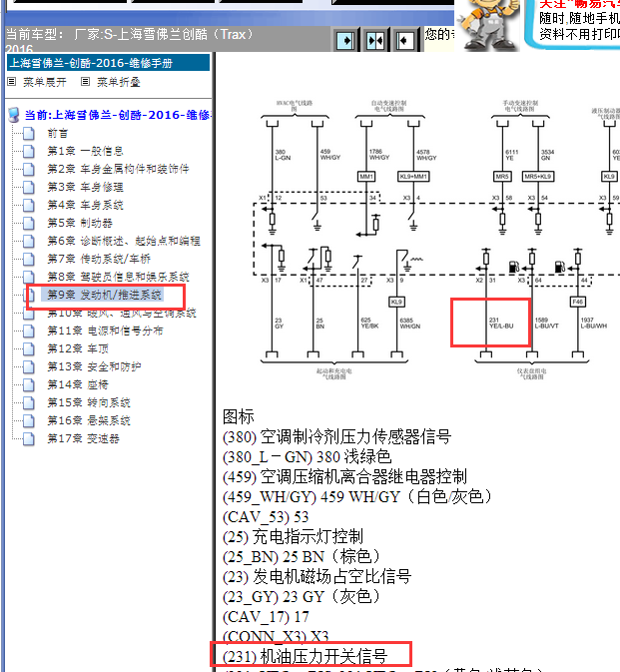Screen dimensions: 620x672
Task: Open 第7章 传动系统/车桥
Action: tap(99, 259)
